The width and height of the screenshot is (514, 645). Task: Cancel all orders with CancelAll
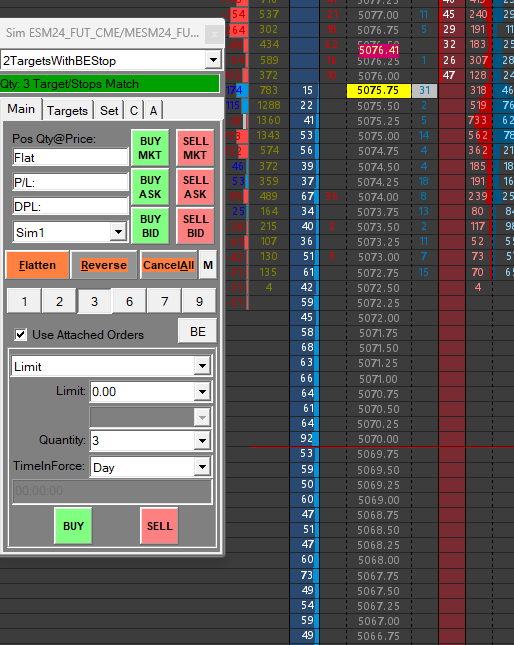(169, 265)
